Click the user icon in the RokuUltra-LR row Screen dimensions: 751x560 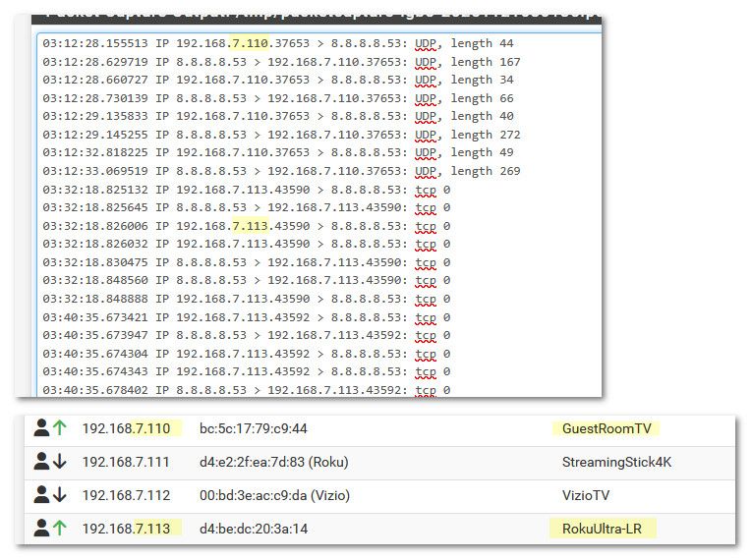click(x=41, y=529)
